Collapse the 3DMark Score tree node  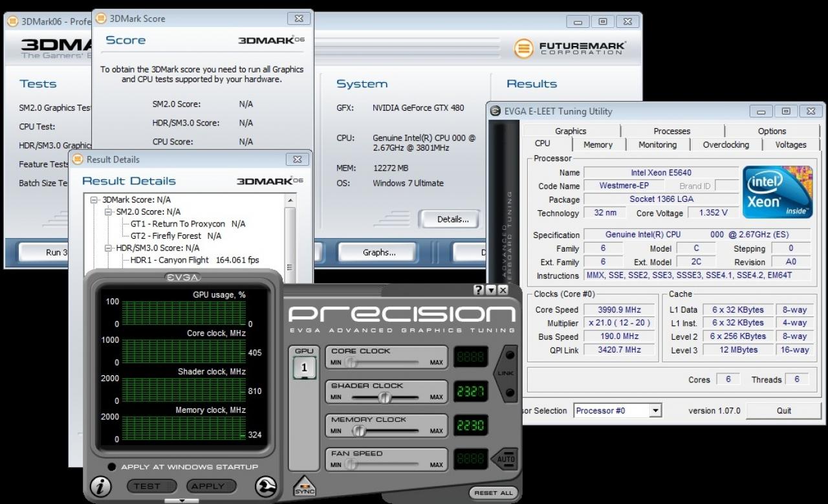click(x=95, y=200)
